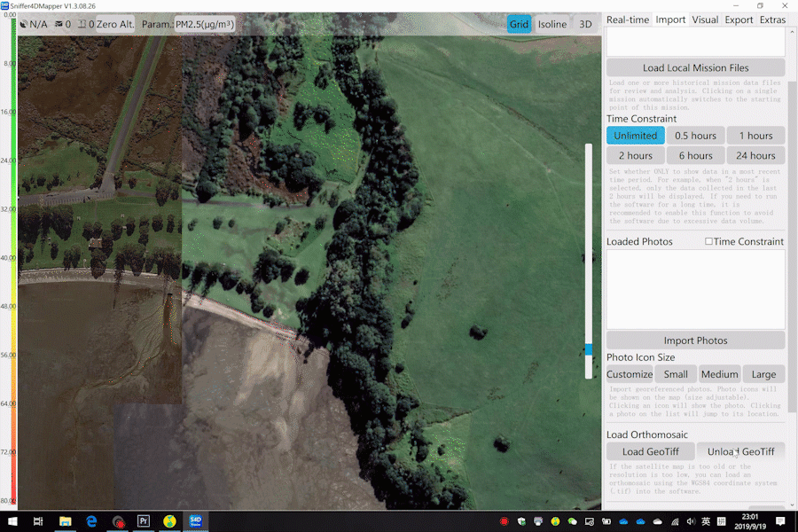798x532 pixels.
Task: Check the Time Constraint checkbox for photos
Action: (x=708, y=241)
